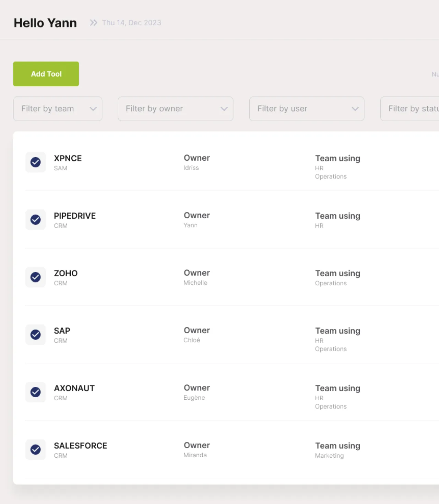Open the AXONAUT tool name
439x504 pixels.
pos(74,388)
